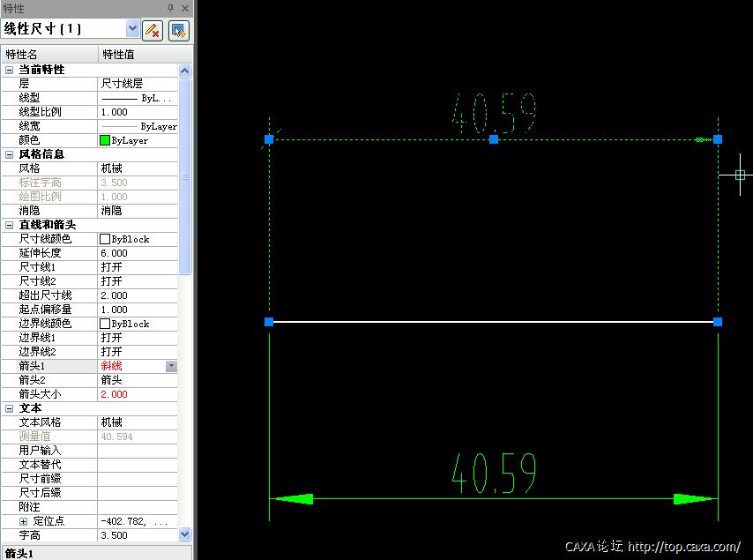Image resolution: width=753 pixels, height=560 pixels.
Task: Pin the 特性 panel with pushpin icon
Action: [171, 8]
